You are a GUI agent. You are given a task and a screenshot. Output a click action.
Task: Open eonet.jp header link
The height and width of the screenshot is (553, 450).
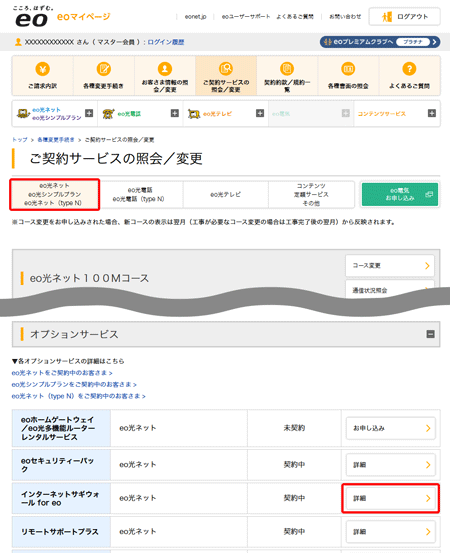click(195, 17)
